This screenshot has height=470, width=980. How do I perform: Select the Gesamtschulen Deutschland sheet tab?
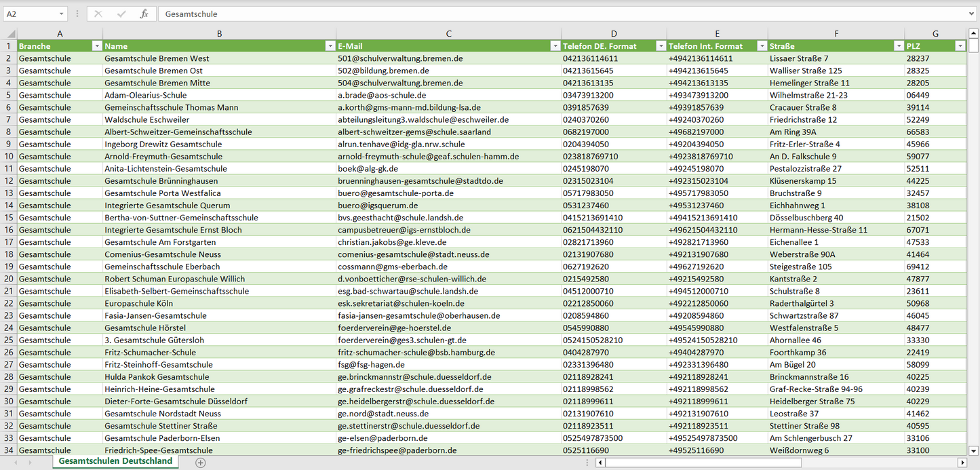pos(115,461)
